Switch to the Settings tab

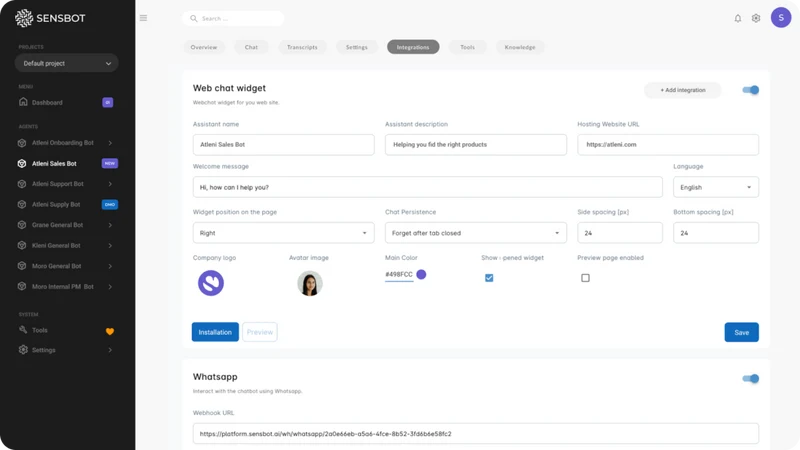click(357, 47)
